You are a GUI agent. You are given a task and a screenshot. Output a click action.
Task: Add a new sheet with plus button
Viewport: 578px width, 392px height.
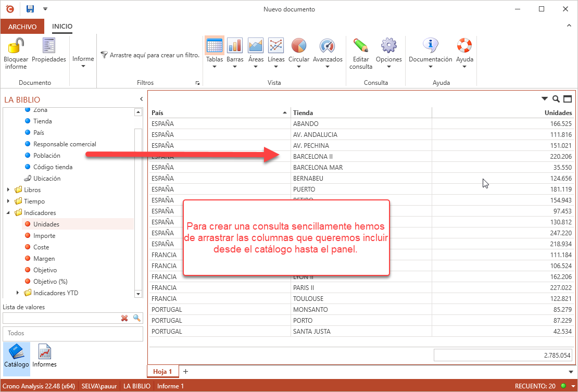click(185, 371)
